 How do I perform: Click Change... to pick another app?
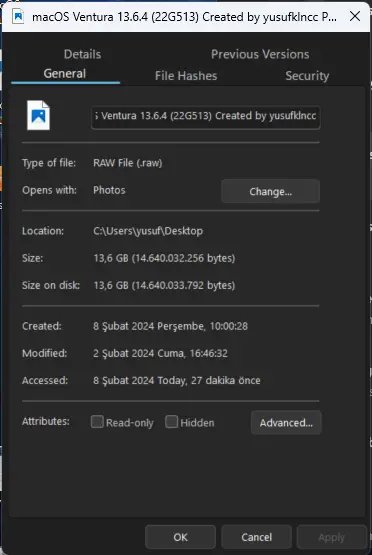(x=270, y=191)
